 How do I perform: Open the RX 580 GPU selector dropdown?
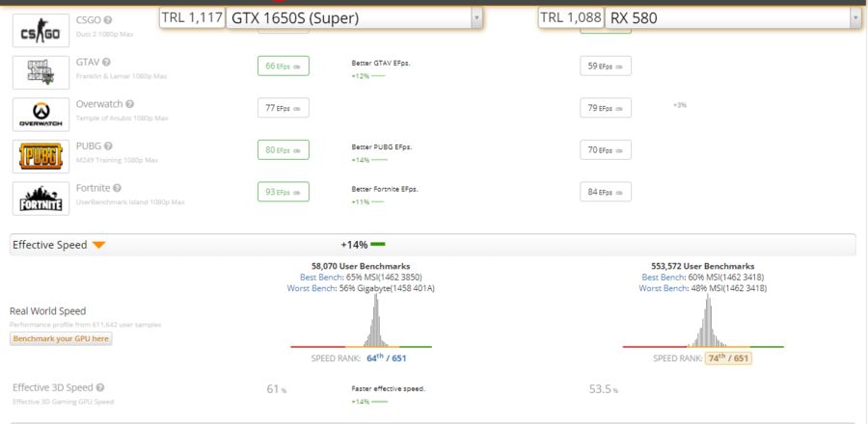pyautogui.click(x=733, y=18)
